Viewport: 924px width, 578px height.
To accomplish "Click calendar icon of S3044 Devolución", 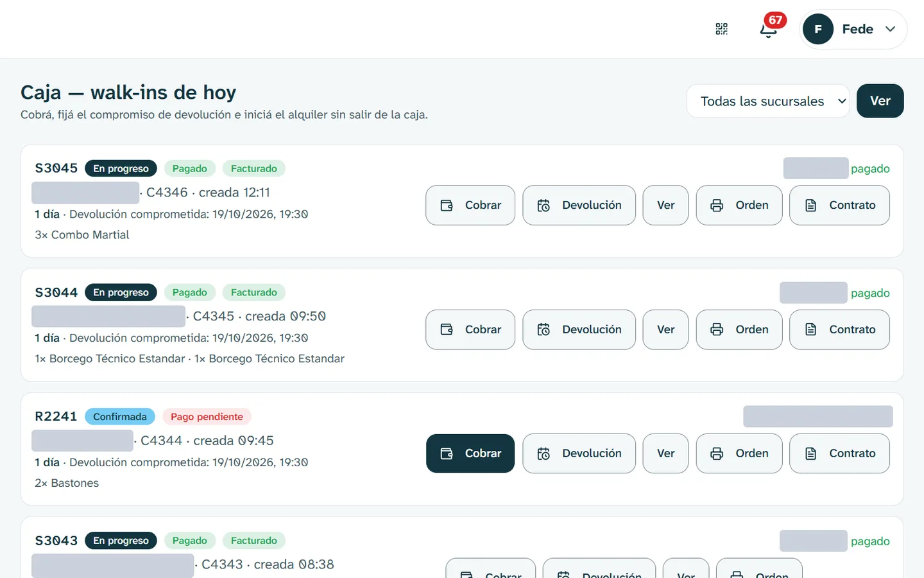I will click(x=543, y=329).
